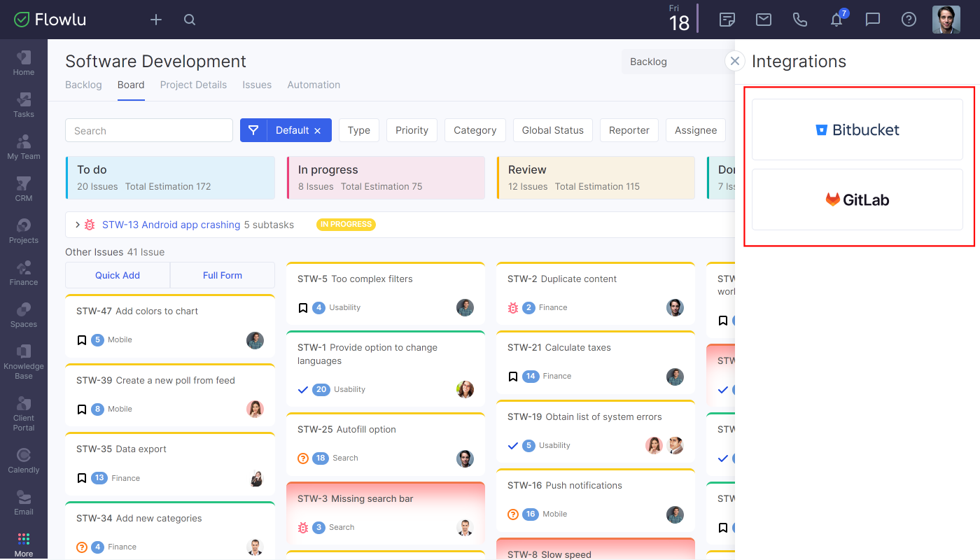Open the Priority filter dropdown
Image resolution: width=980 pixels, height=560 pixels.
click(412, 130)
